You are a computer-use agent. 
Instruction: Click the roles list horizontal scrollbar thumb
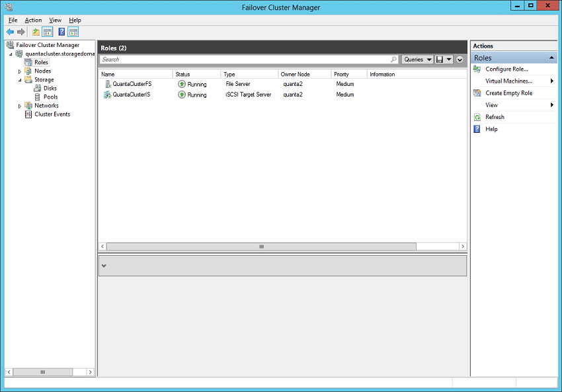pos(261,247)
